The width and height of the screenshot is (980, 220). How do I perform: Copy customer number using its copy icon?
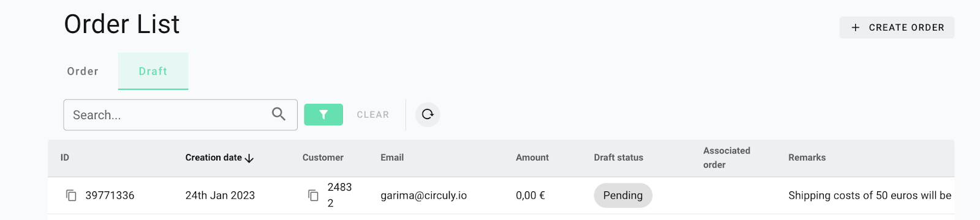313,196
